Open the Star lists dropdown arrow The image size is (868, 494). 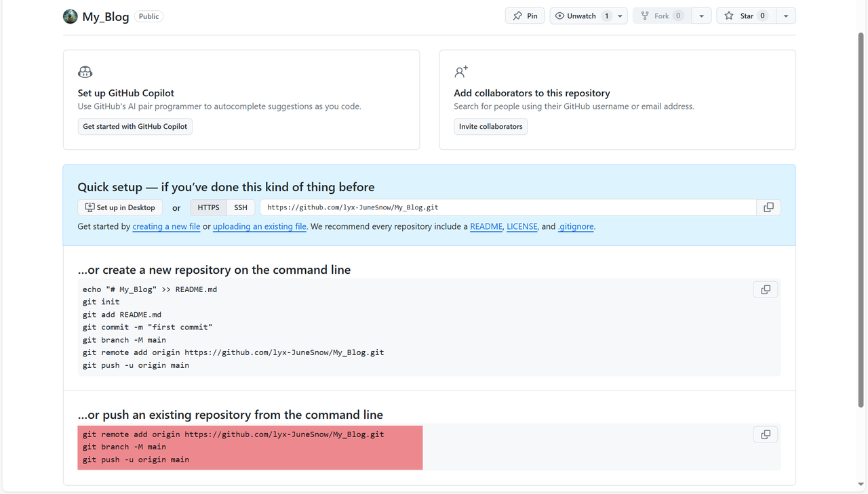786,16
